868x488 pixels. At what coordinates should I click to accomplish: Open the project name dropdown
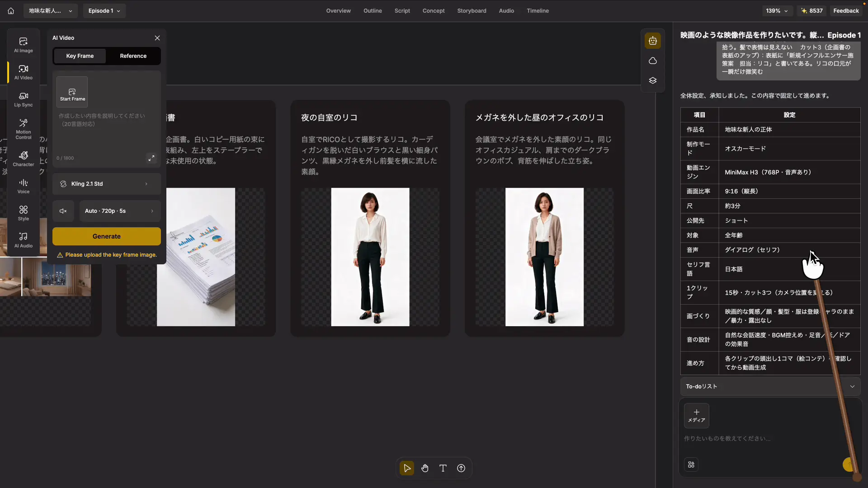click(50, 11)
